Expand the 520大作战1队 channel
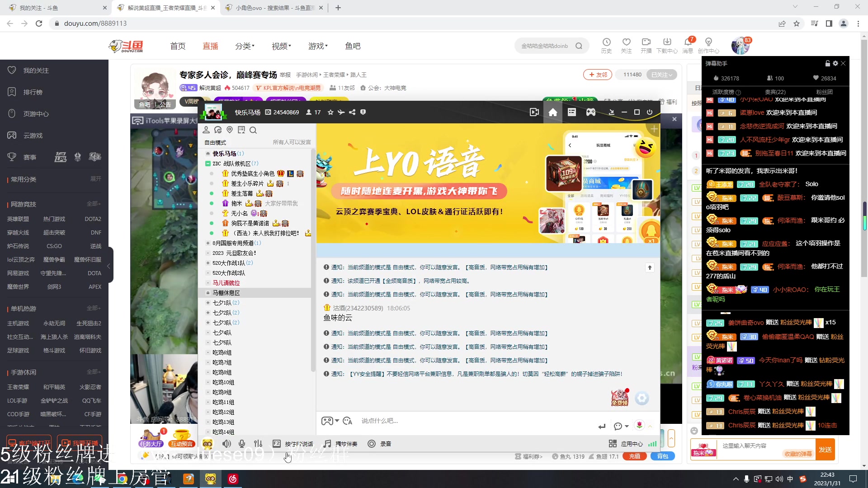The image size is (868, 488). coord(208,263)
